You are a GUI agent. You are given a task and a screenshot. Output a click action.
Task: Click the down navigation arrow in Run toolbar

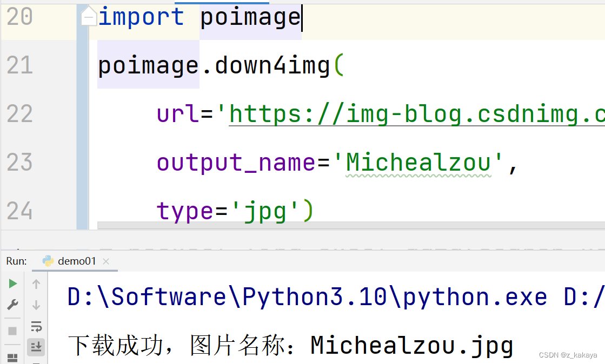(36, 305)
